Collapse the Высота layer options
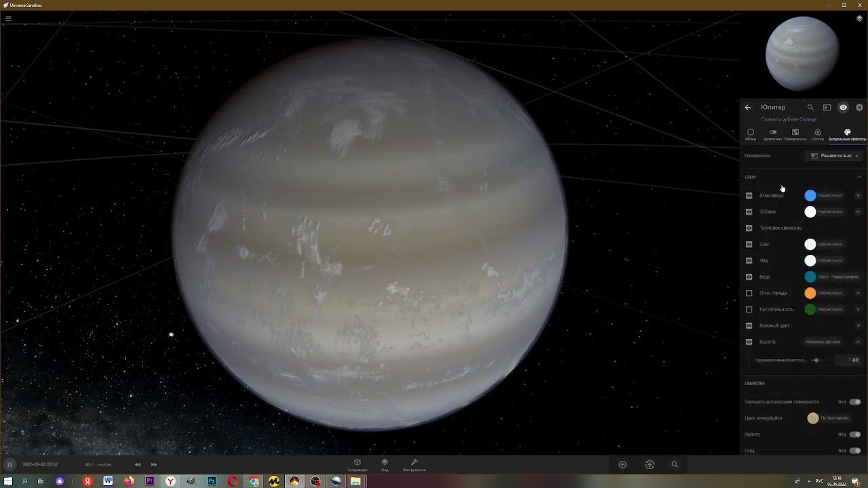The height and width of the screenshot is (488, 868). click(x=858, y=342)
